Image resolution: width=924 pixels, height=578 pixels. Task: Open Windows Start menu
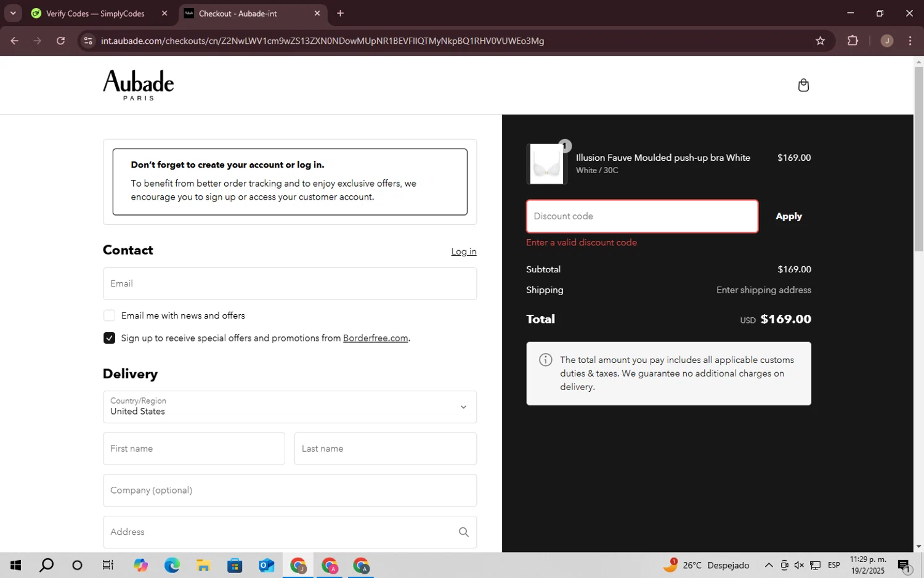point(16,565)
